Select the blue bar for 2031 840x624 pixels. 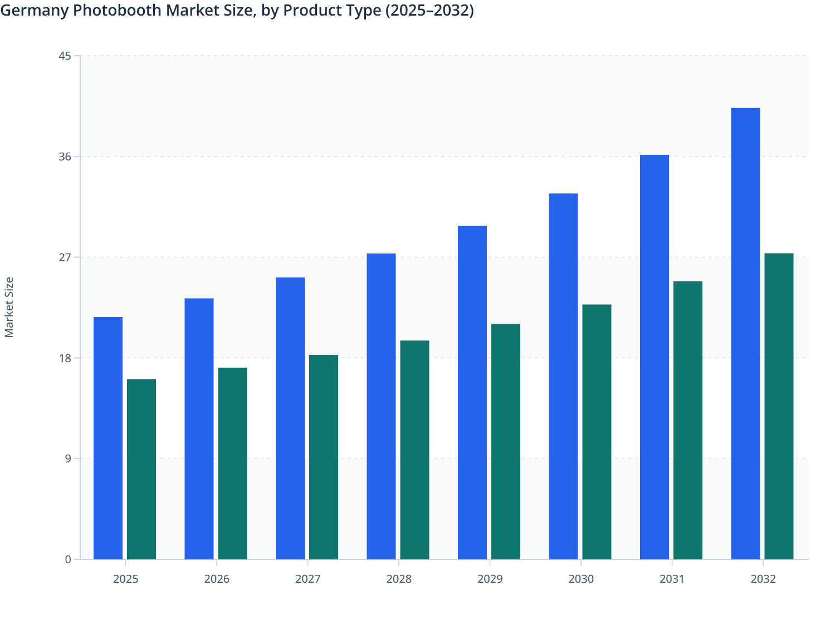(x=655, y=357)
